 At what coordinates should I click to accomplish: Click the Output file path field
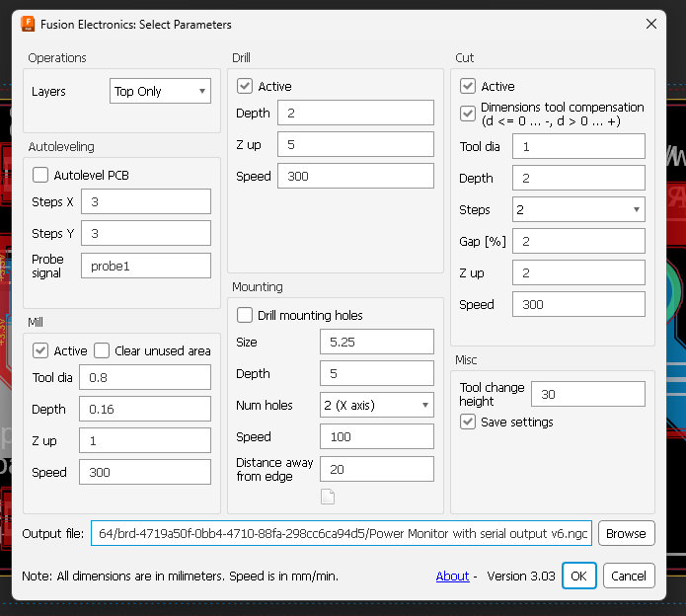pos(342,533)
